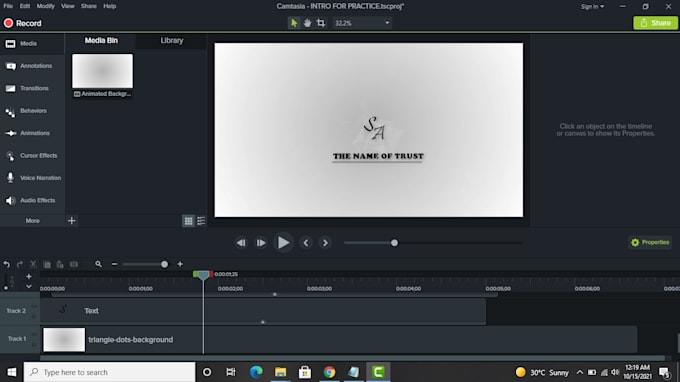This screenshot has height=382, width=680.
Task: Open File Explorer from the taskbar
Action: point(281,372)
